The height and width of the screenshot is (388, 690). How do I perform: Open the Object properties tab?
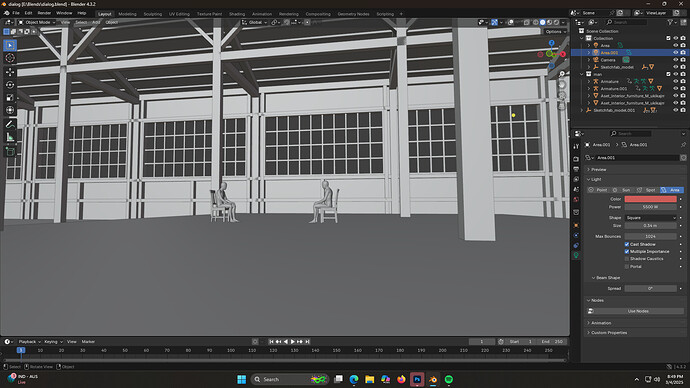576,225
